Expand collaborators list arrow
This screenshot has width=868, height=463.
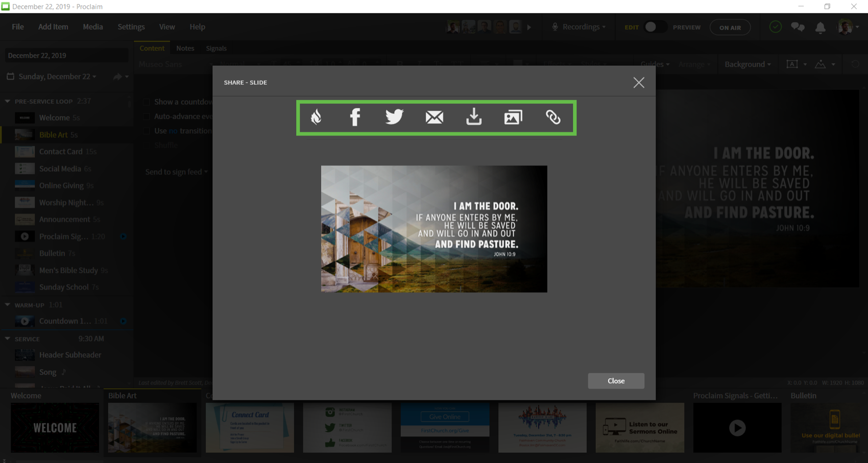(529, 27)
